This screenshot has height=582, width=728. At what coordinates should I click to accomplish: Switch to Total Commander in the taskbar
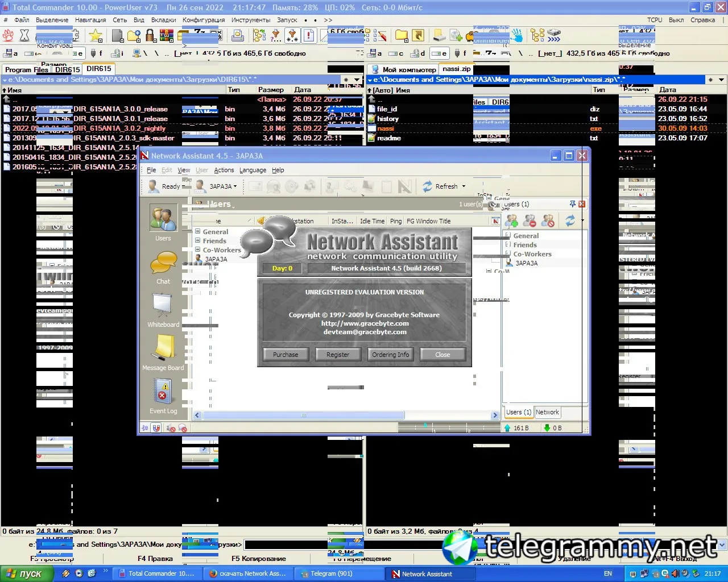[x=156, y=573]
